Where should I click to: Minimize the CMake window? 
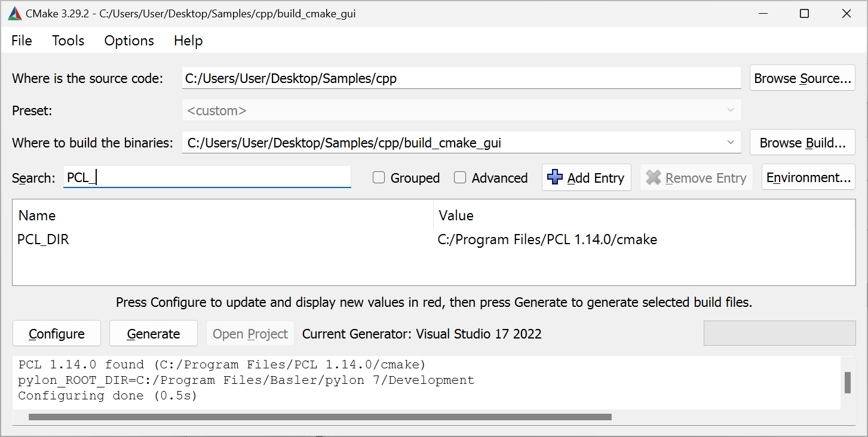763,13
